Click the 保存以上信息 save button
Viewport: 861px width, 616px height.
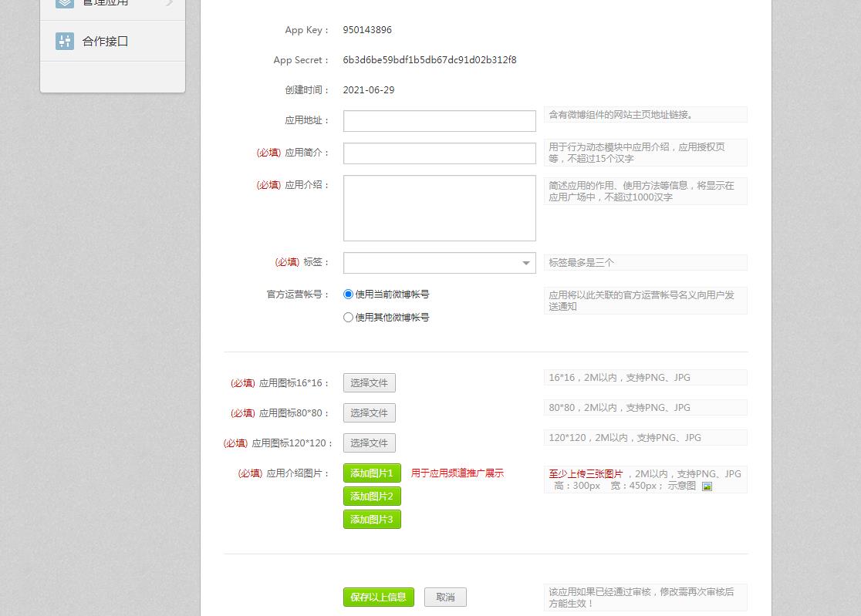[x=378, y=597]
